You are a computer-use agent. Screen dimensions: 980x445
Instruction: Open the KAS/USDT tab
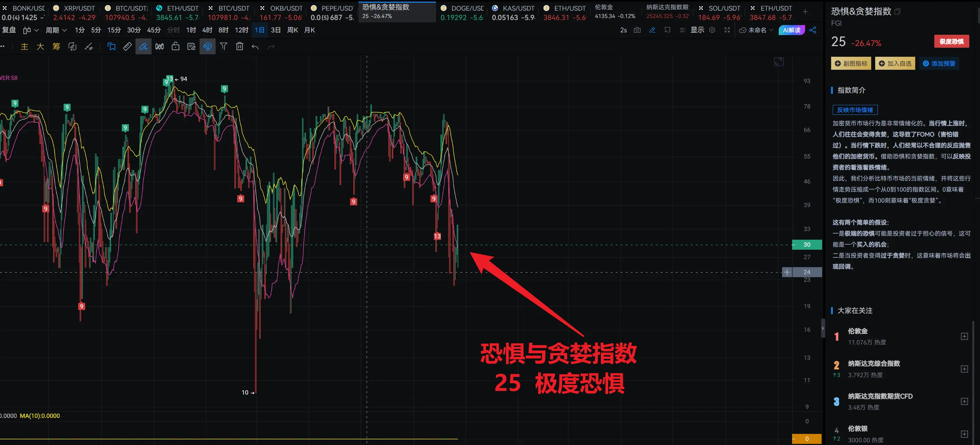[513, 13]
